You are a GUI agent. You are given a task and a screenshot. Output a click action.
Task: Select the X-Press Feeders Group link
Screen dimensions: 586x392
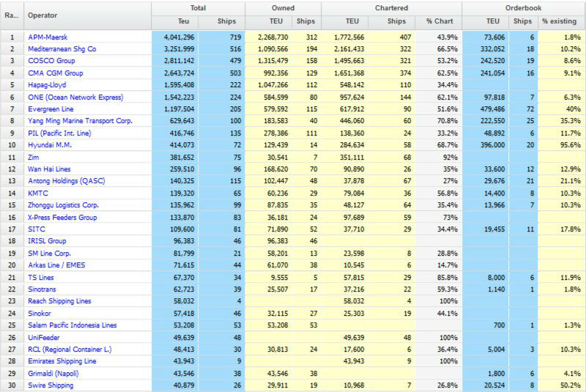point(62,218)
